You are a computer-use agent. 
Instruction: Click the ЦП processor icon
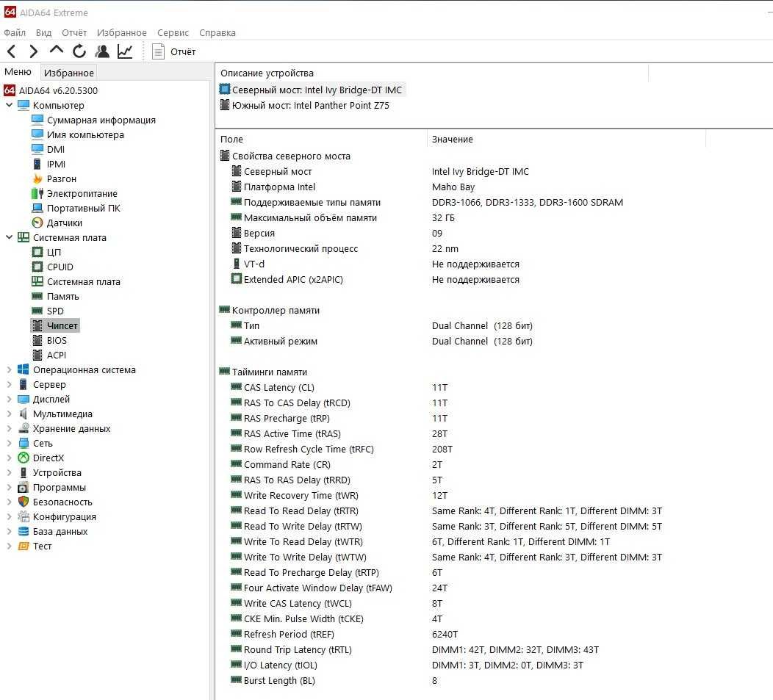37,252
